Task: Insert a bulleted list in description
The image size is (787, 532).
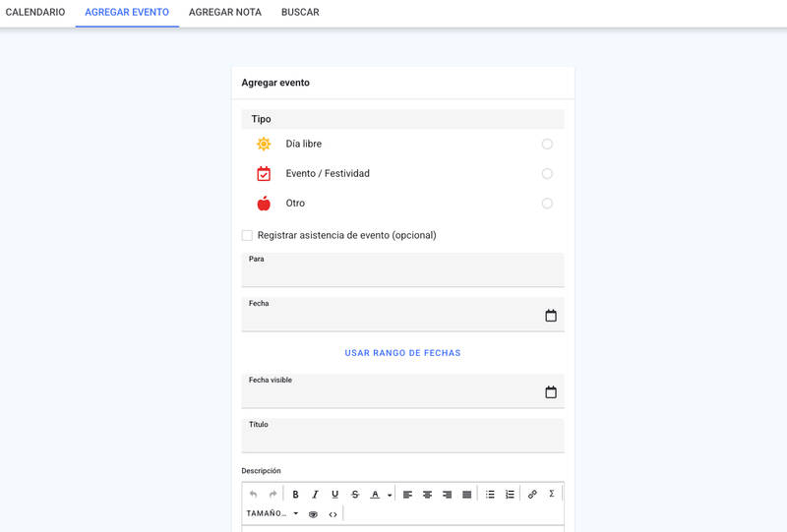Action: [490, 495]
